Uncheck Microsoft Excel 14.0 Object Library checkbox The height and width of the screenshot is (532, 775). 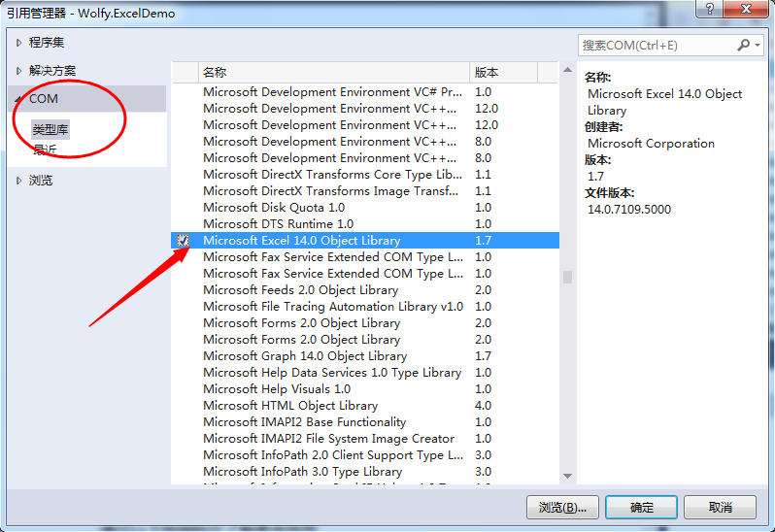(x=184, y=241)
